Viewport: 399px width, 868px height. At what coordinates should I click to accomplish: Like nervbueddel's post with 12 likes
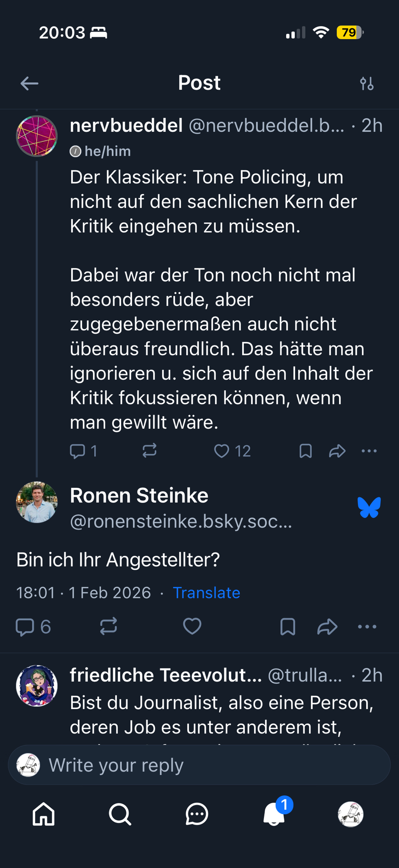coord(222,451)
